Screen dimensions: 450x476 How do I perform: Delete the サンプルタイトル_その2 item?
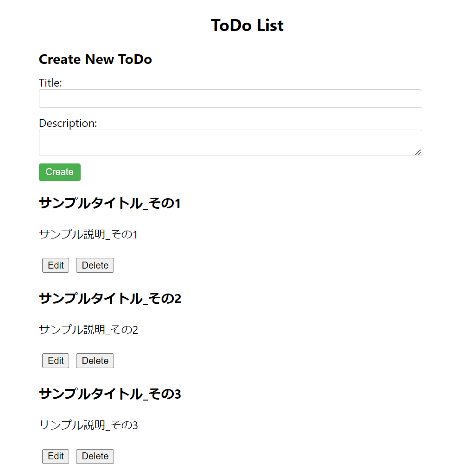click(x=95, y=361)
